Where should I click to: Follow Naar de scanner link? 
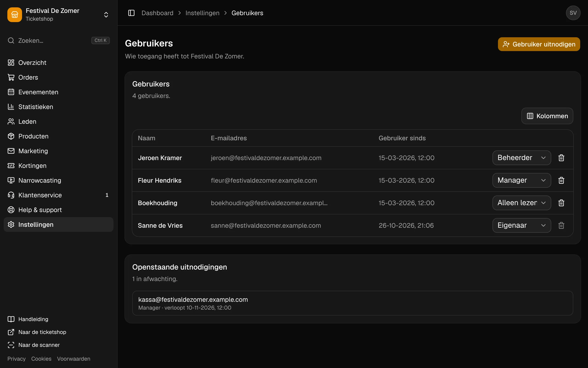(x=59, y=345)
